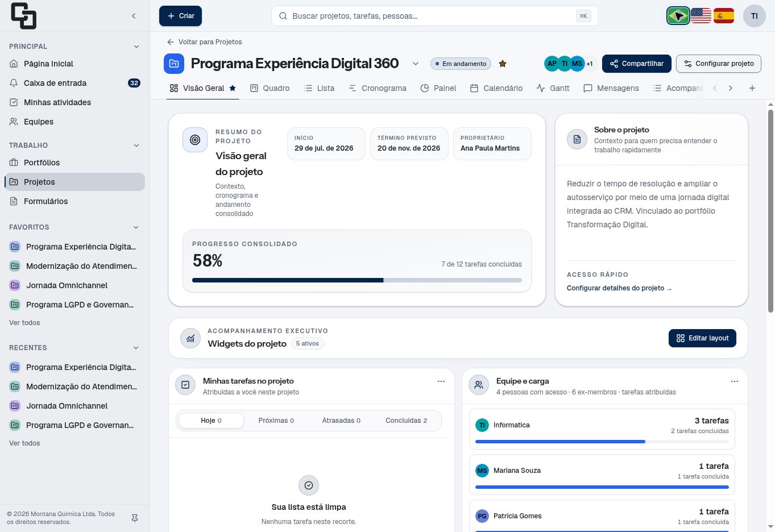Switch to the Cronograma tab
Screen dimensions: 775x532
click(378, 88)
